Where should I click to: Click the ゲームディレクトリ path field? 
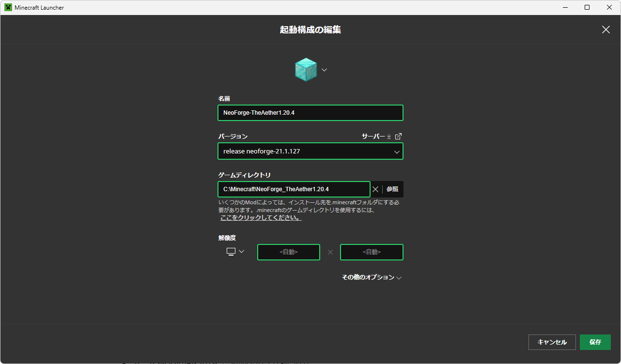(294, 189)
